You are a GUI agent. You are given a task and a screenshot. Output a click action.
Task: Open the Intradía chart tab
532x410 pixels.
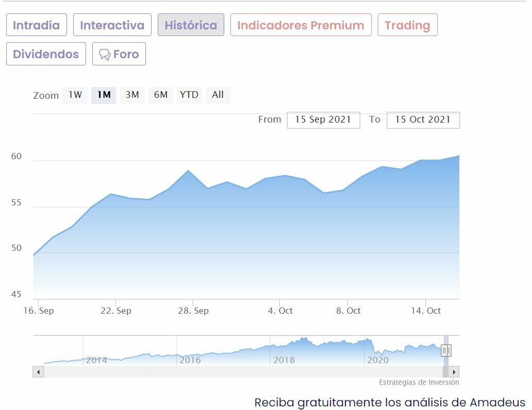click(37, 25)
